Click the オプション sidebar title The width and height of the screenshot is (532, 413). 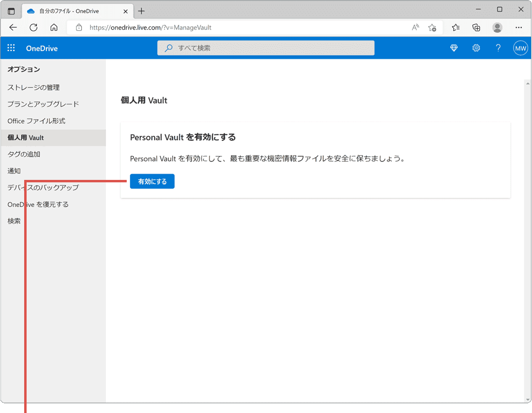pyautogui.click(x=24, y=69)
